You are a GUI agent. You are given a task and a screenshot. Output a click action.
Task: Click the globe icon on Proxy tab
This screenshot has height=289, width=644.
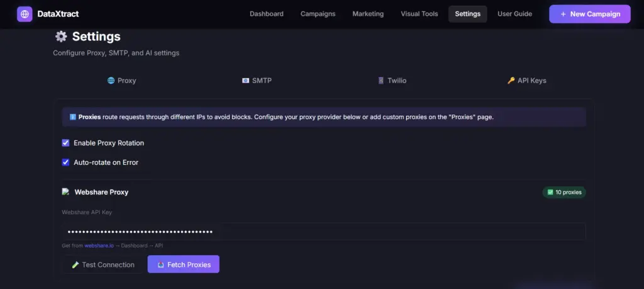(111, 81)
